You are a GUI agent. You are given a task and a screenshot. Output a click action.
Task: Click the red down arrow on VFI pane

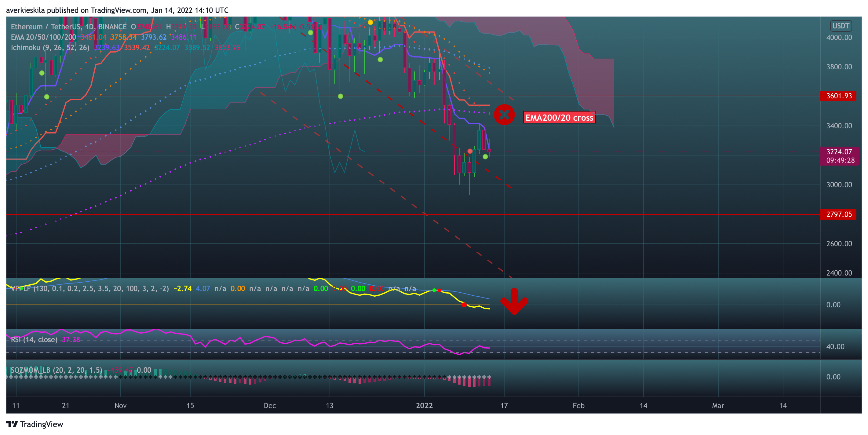click(x=514, y=302)
